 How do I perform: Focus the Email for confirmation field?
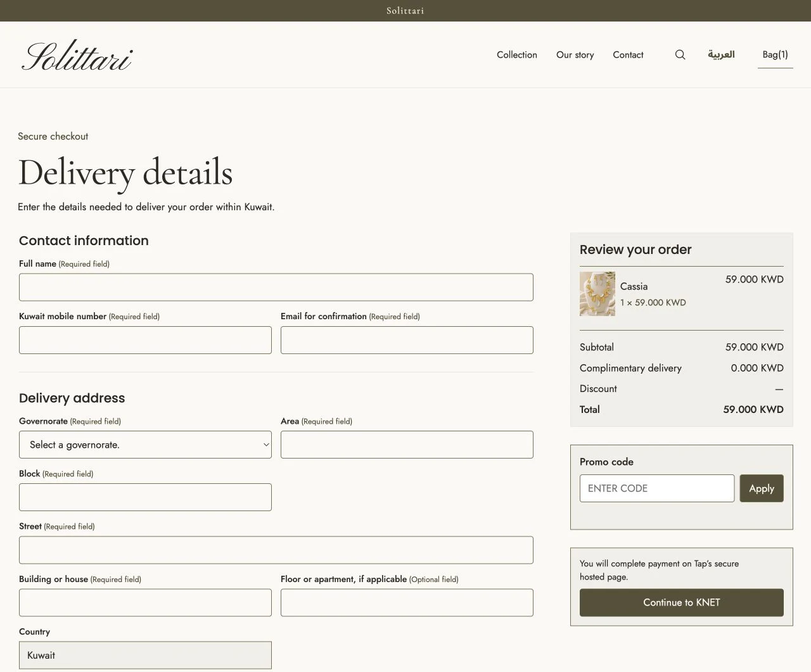point(407,340)
